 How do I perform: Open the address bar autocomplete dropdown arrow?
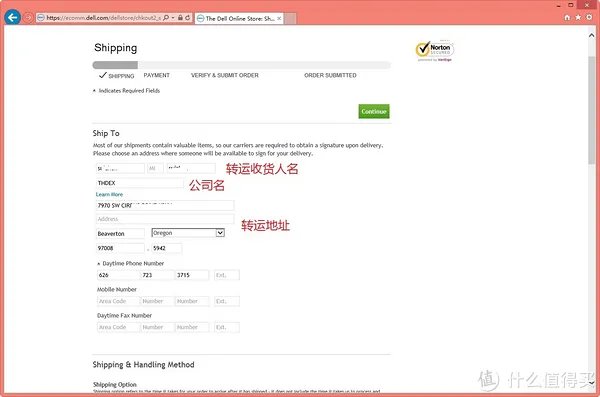click(173, 18)
